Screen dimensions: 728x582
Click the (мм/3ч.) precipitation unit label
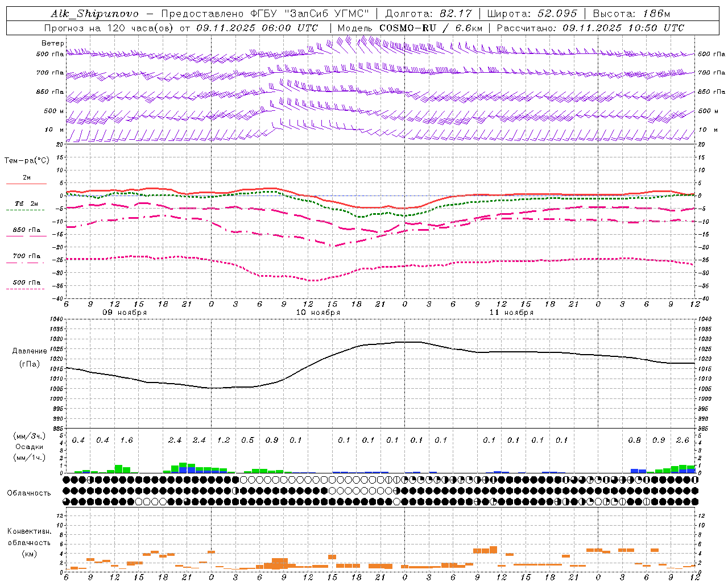(x=30, y=436)
